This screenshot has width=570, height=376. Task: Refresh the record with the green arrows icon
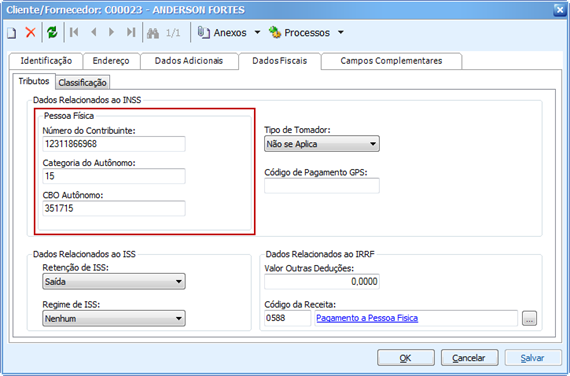pyautogui.click(x=52, y=32)
